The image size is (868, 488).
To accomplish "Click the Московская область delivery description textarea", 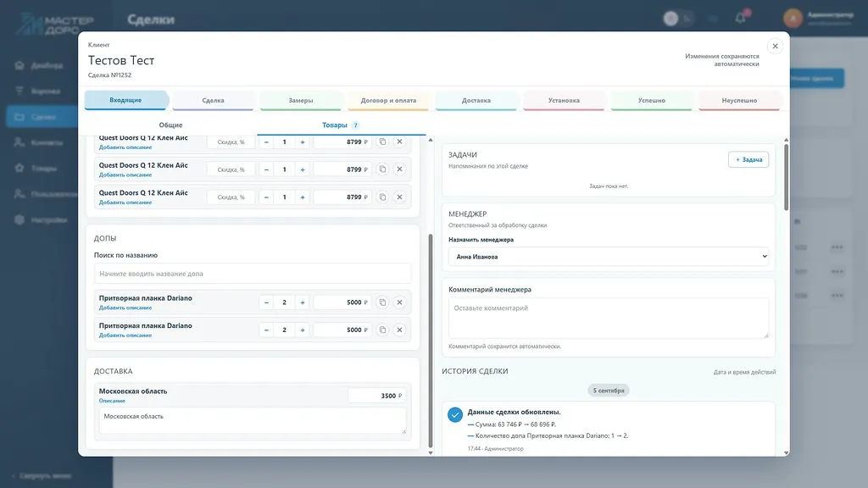I will click(253, 420).
